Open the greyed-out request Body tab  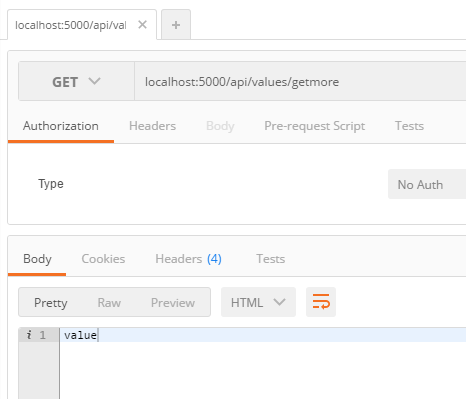click(x=220, y=126)
